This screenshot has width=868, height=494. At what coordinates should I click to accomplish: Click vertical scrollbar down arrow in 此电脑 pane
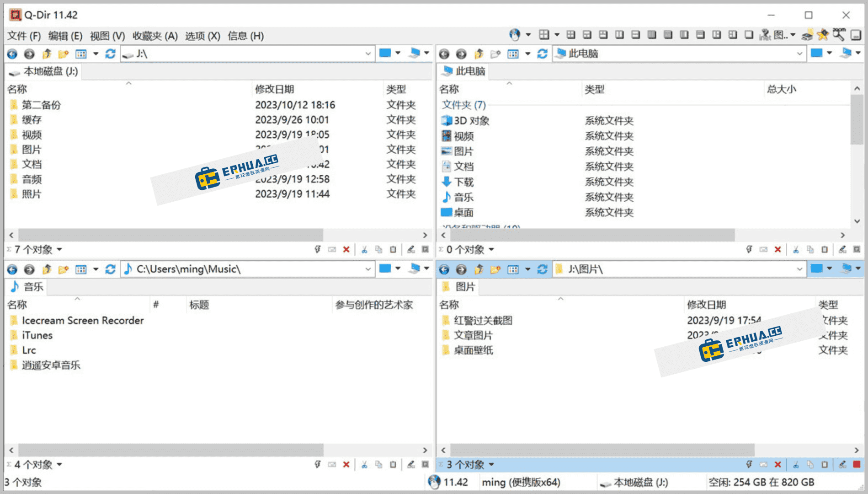857,221
